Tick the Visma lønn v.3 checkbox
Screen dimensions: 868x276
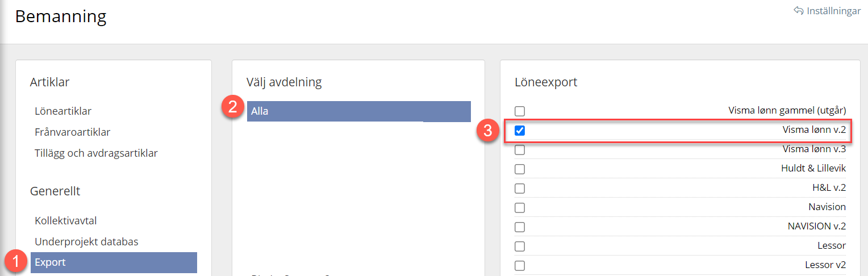pos(520,150)
